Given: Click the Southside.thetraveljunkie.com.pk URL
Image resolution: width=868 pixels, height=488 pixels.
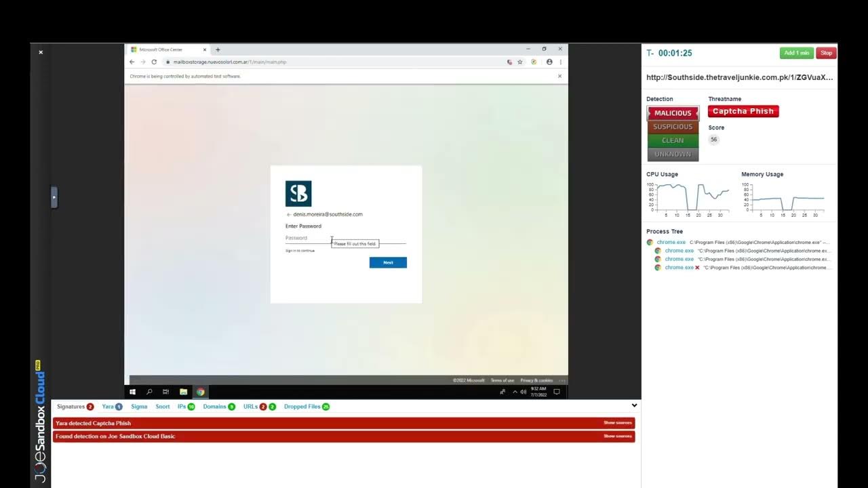Looking at the screenshot, I should click(740, 77).
